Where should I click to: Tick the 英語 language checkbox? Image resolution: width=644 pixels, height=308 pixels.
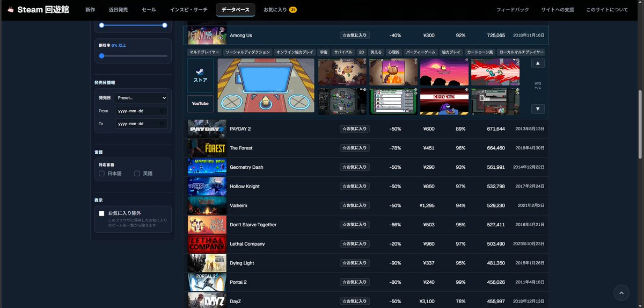point(137,174)
